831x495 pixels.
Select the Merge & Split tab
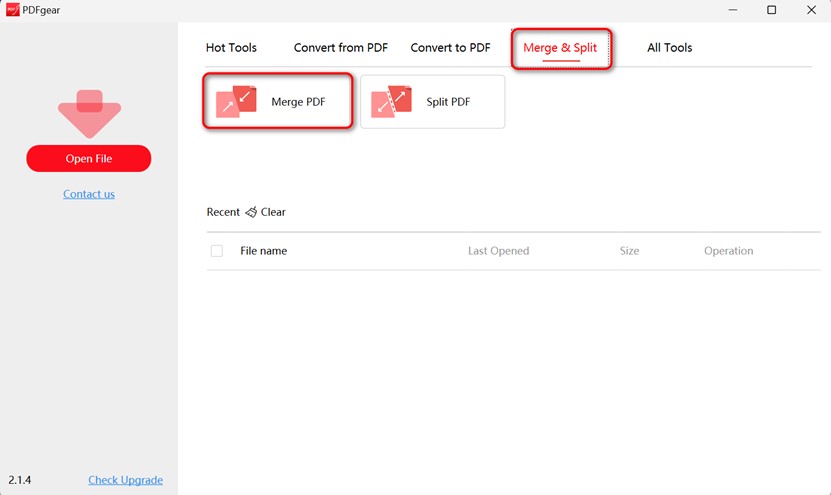tap(560, 48)
